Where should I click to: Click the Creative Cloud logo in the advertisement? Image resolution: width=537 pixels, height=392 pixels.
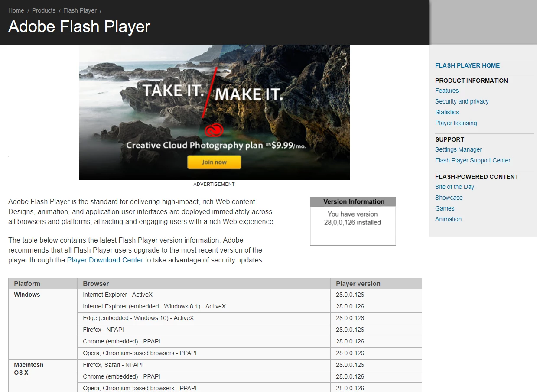214,130
